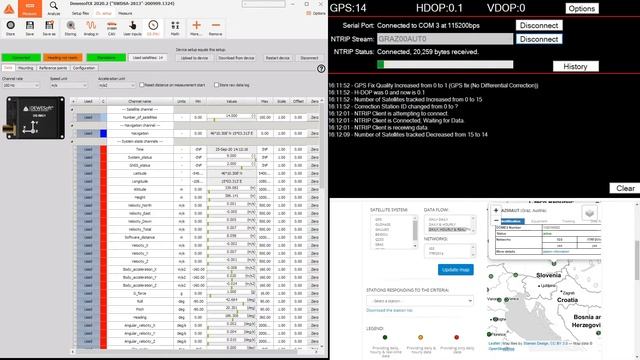Open the Acceleration unit dropdown
Screen dimensions: 640x360
click(x=117, y=85)
